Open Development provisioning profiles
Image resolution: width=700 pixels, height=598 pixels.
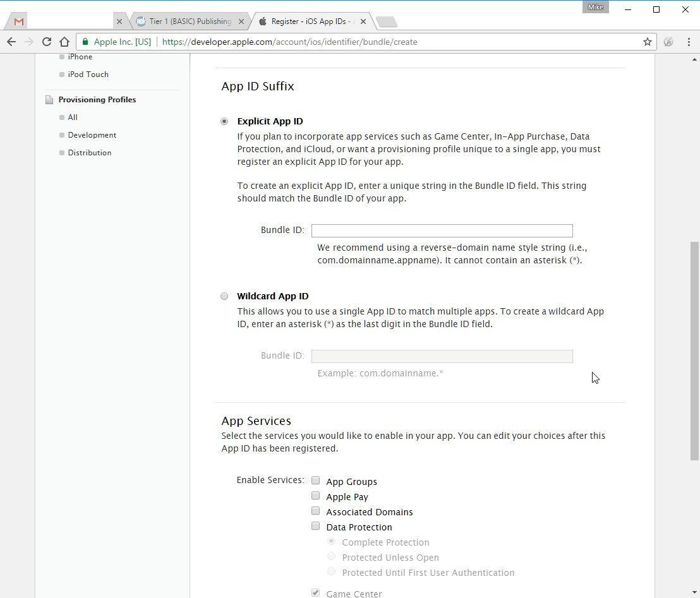click(x=92, y=135)
